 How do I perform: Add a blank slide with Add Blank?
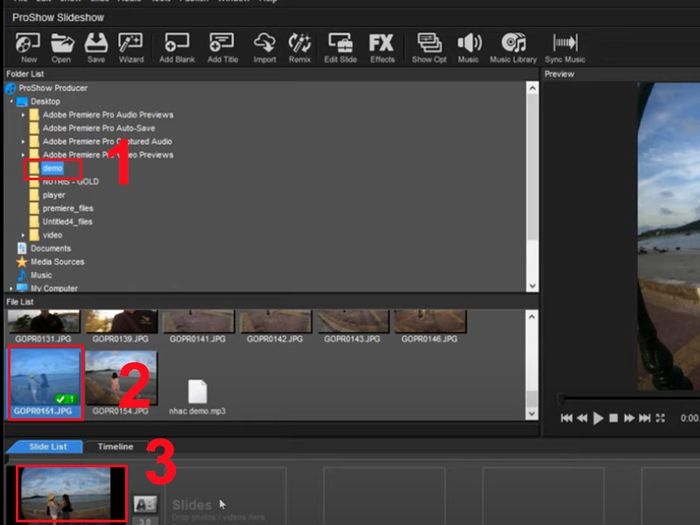pyautogui.click(x=177, y=46)
